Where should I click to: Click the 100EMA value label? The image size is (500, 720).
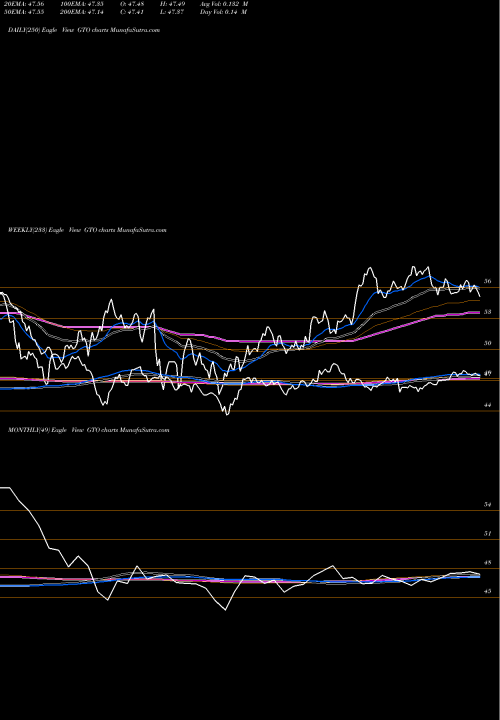[81, 4]
